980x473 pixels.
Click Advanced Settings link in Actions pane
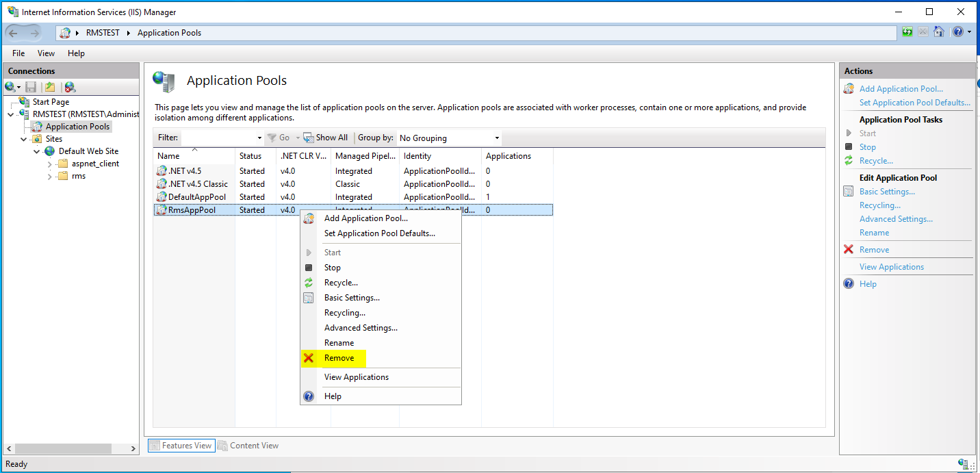coord(896,219)
